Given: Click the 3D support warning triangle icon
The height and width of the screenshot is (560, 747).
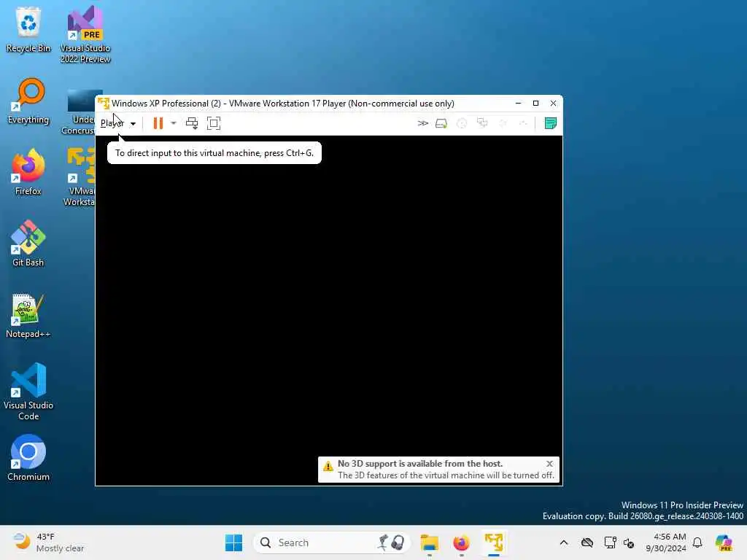Looking at the screenshot, I should point(328,466).
